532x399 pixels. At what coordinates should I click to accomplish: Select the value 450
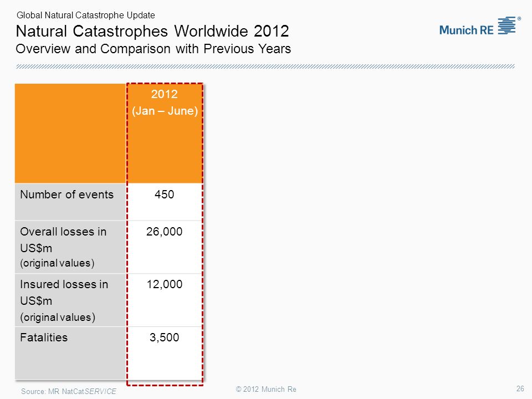pos(164,195)
